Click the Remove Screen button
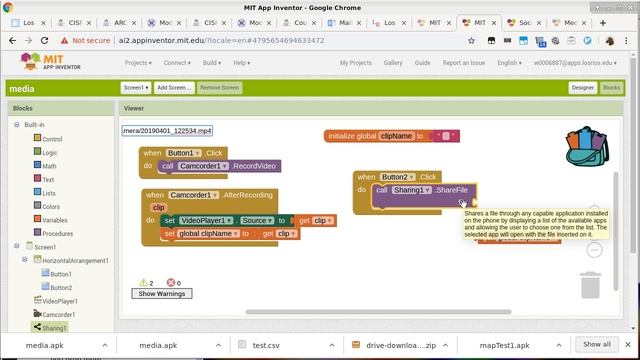Screen dimensions: 640x360 coord(220,88)
